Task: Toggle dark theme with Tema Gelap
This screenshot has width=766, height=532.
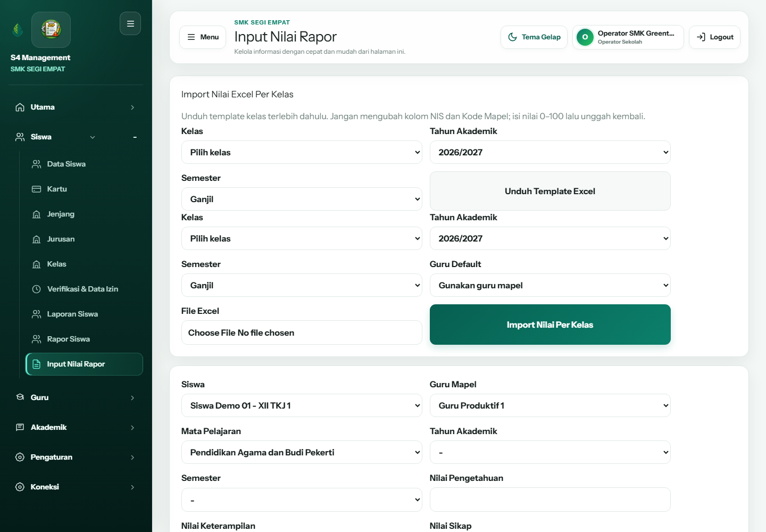Action: 534,37
